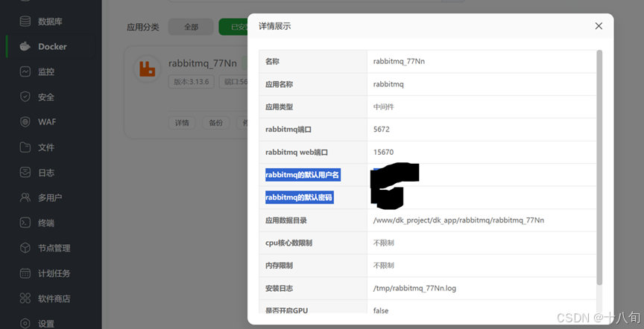Image resolution: width=644 pixels, height=329 pixels.
Task: Click the port value 5672
Action: click(x=381, y=130)
